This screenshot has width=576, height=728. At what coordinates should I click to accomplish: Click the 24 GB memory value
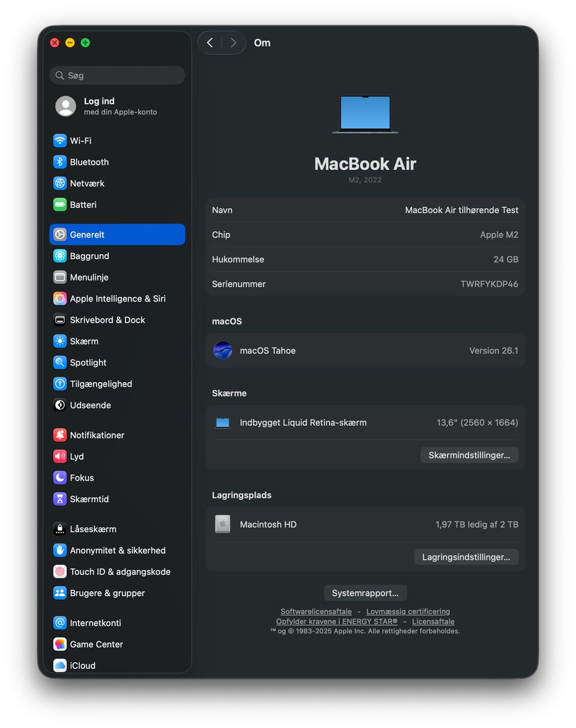click(506, 260)
